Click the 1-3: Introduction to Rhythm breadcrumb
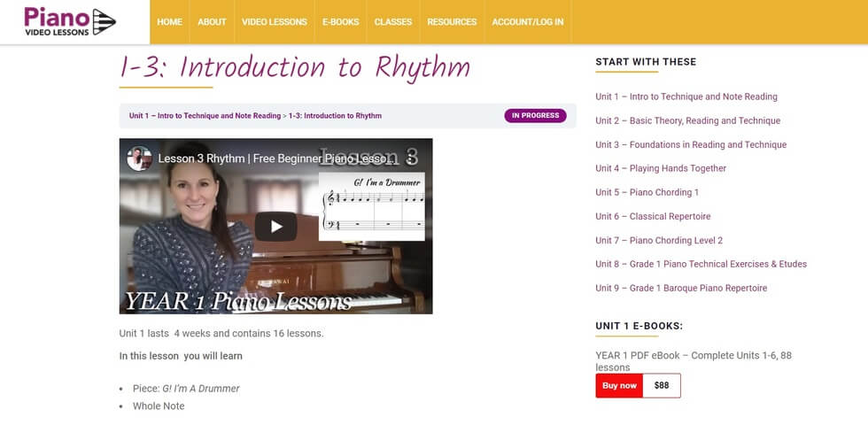 [x=335, y=116]
